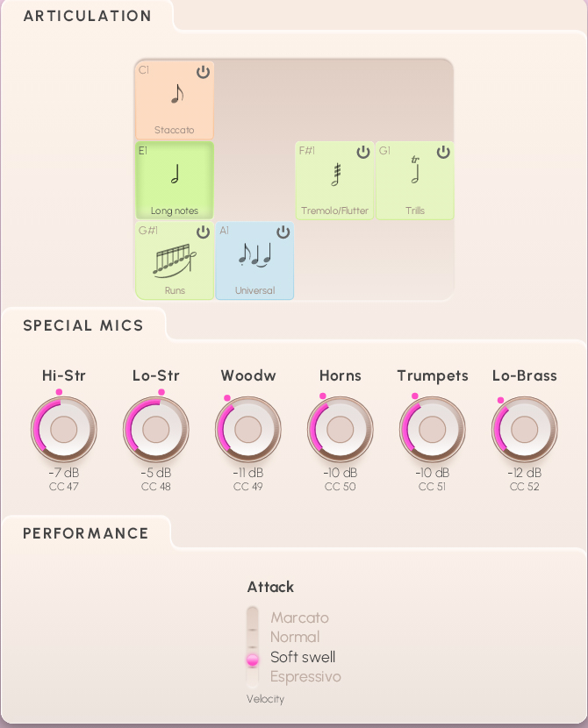Set Attack to Normal
Image resolution: width=588 pixels, height=728 pixels.
point(294,638)
